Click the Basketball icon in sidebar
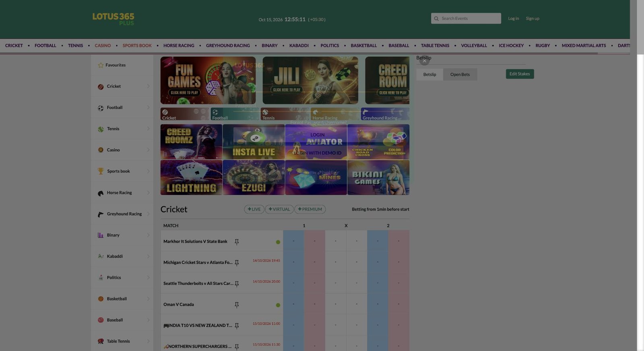Viewport: 644px width, 351px height. pyautogui.click(x=101, y=299)
